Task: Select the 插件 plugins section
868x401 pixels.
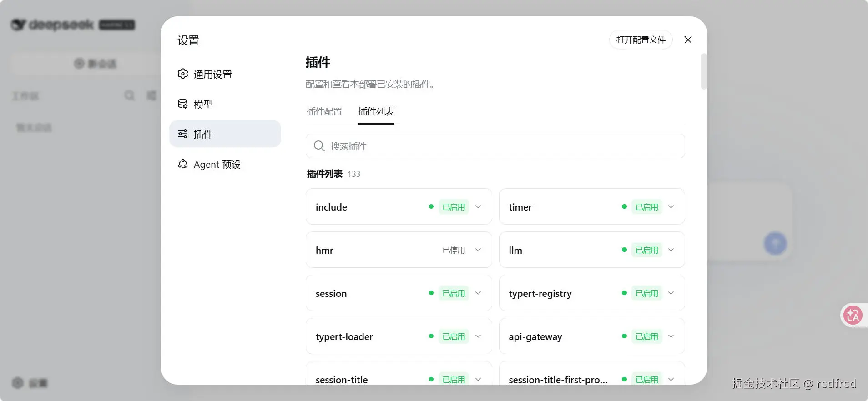Action: click(225, 134)
